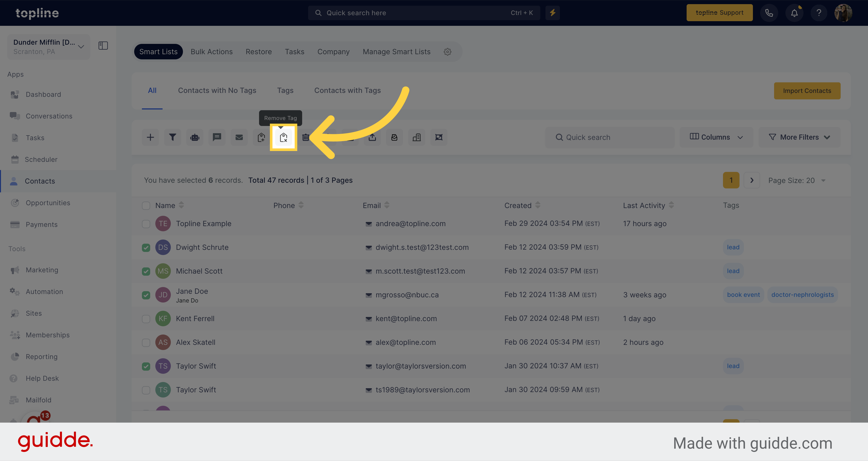Toggle the select-all checkbox in table header
Viewport: 868px width, 461px height.
click(146, 206)
